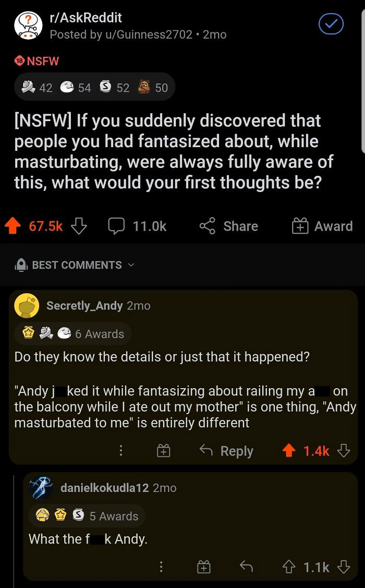
Task: Tap the reply arrow icon on danielkokudla12's comment
Action: (246, 566)
